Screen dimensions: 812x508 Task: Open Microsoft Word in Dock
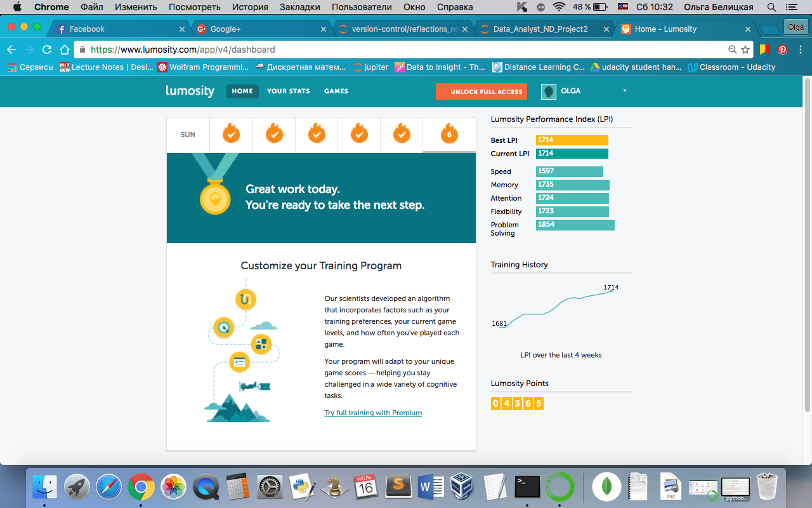(x=431, y=487)
